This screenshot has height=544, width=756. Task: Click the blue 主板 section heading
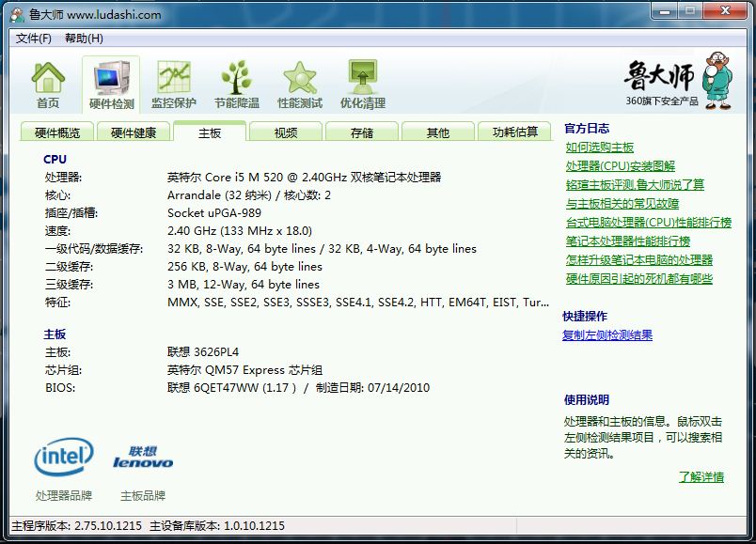pos(55,334)
